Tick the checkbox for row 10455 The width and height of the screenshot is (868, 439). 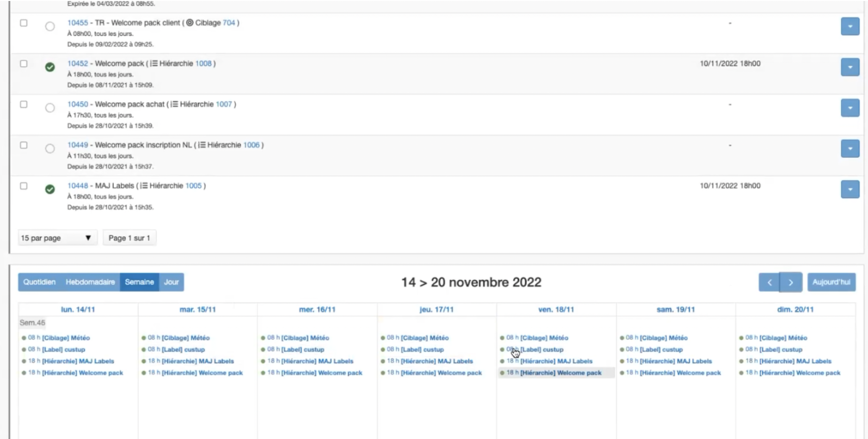[x=23, y=23]
